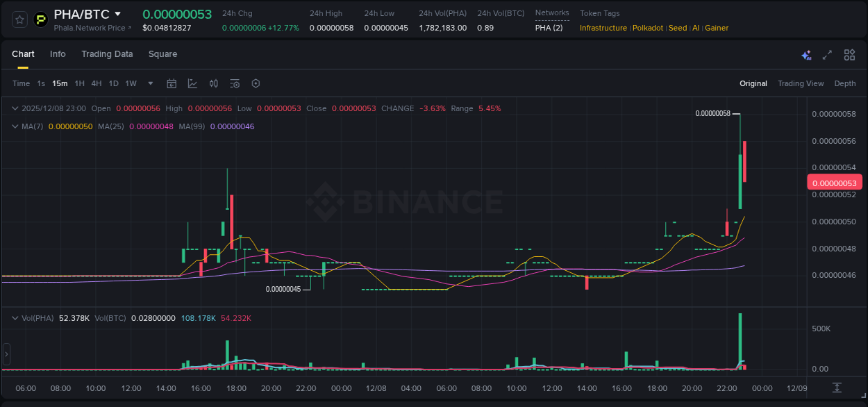Open the chart preferences hexagon icon
This screenshot has height=407, width=868.
pyautogui.click(x=255, y=83)
